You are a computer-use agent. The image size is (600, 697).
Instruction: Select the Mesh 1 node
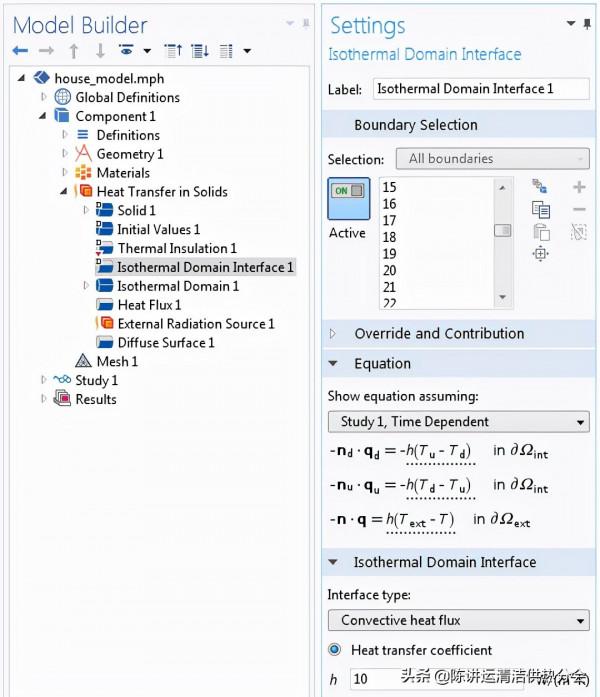pyautogui.click(x=117, y=361)
